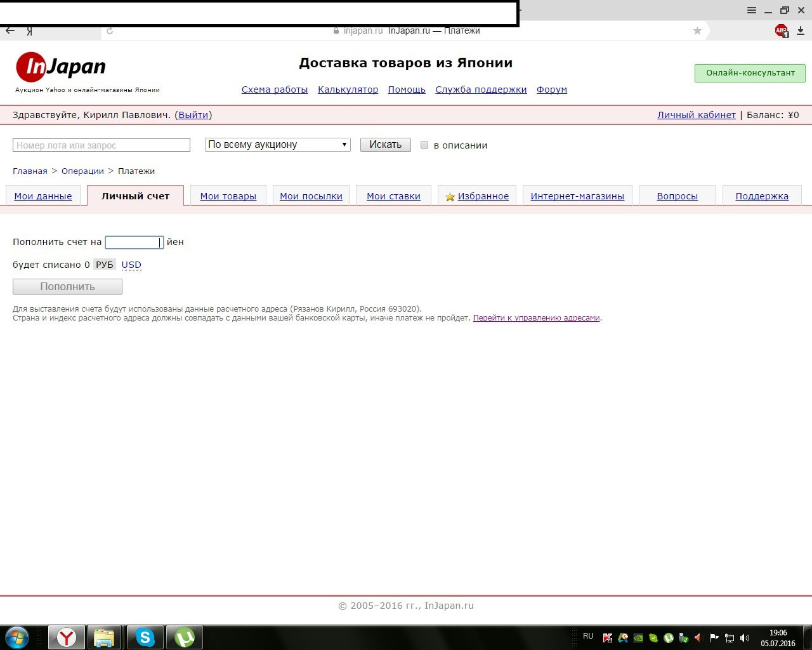Click the InJapan logo
The width and height of the screenshot is (812, 650).
click(61, 67)
